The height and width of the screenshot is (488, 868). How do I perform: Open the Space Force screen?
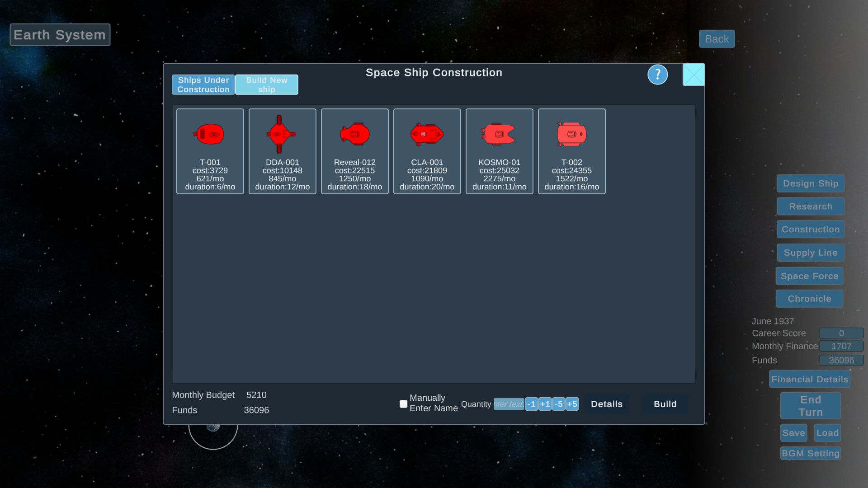[809, 276]
